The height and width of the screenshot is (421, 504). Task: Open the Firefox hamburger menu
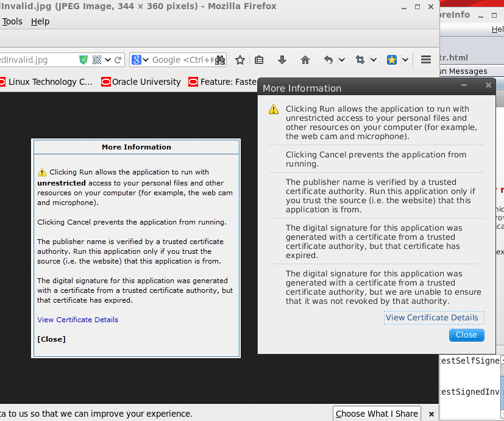pos(426,60)
